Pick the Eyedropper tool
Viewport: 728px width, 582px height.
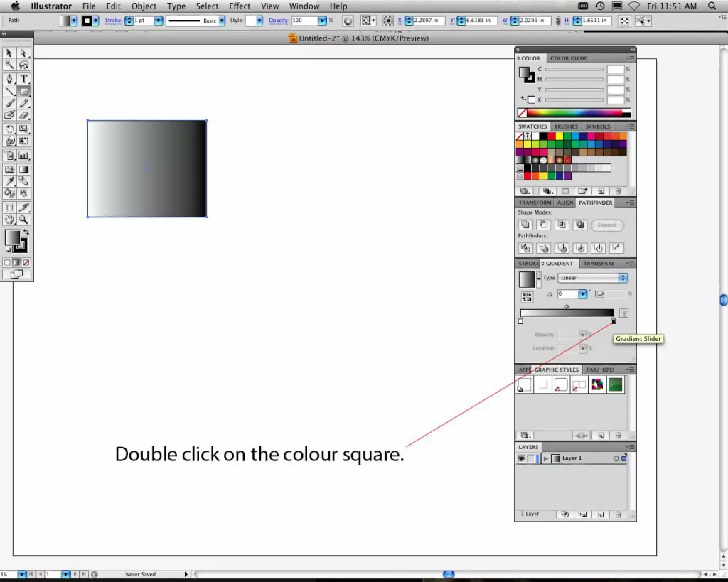(9, 181)
